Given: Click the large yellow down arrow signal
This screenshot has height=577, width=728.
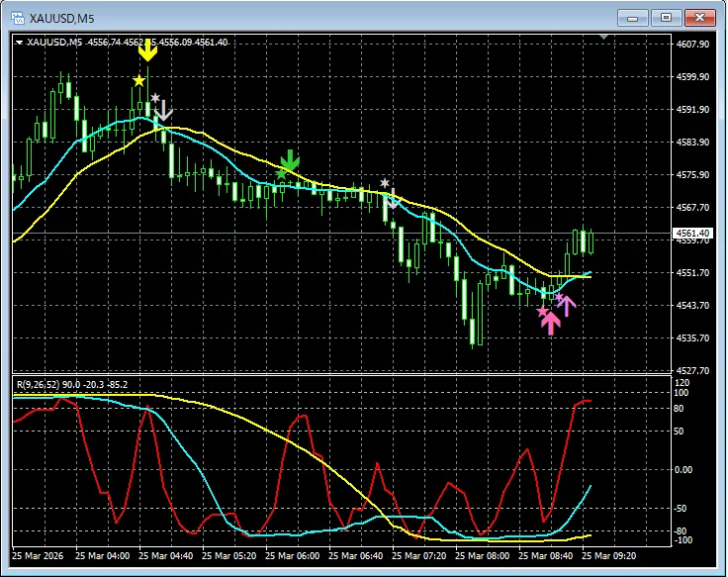Looking at the screenshot, I should click(147, 50).
